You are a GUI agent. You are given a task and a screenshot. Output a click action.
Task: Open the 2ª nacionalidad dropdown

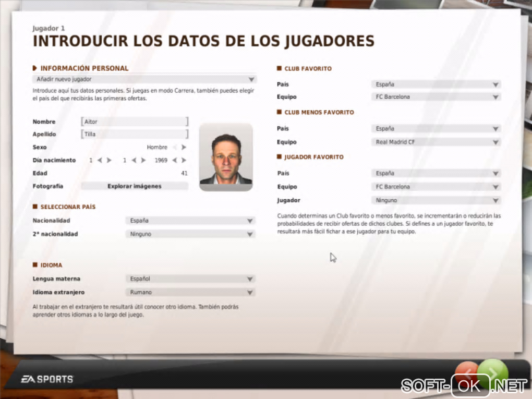190,234
